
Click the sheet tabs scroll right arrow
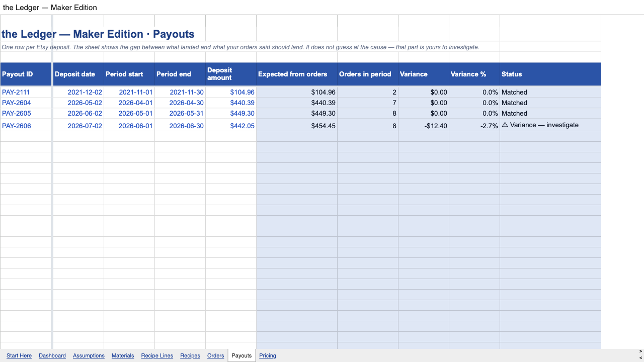pos(640,351)
